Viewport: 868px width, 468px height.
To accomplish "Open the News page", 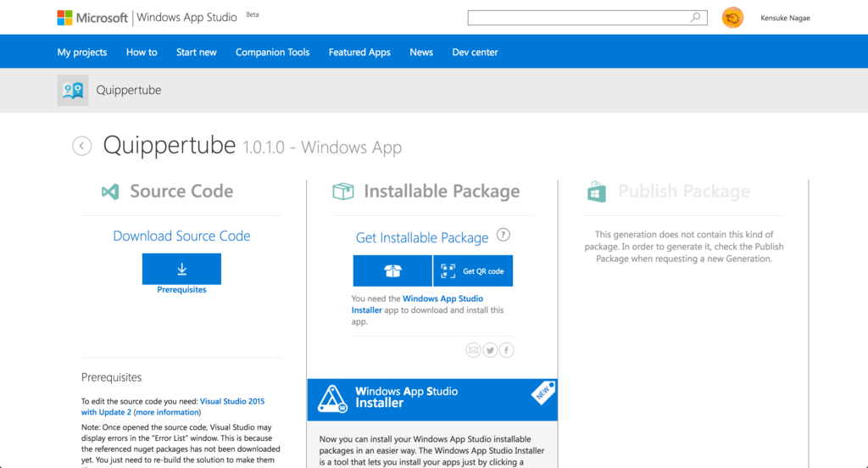I will coord(421,52).
